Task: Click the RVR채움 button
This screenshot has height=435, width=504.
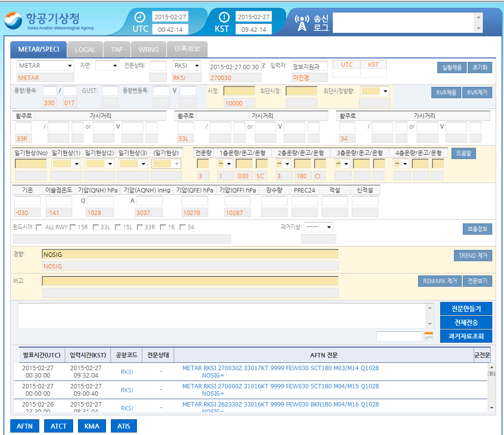Action: 447,93
